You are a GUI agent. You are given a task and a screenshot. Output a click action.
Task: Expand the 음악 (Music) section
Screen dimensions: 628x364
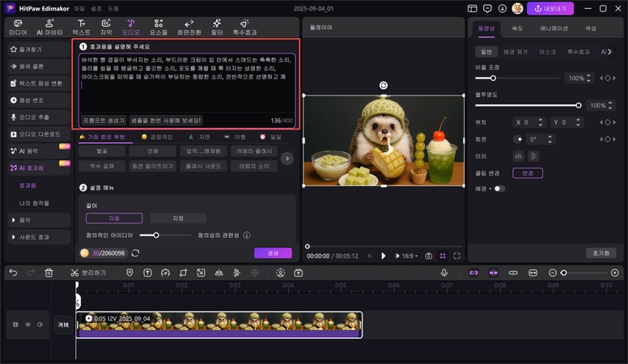pos(39,220)
